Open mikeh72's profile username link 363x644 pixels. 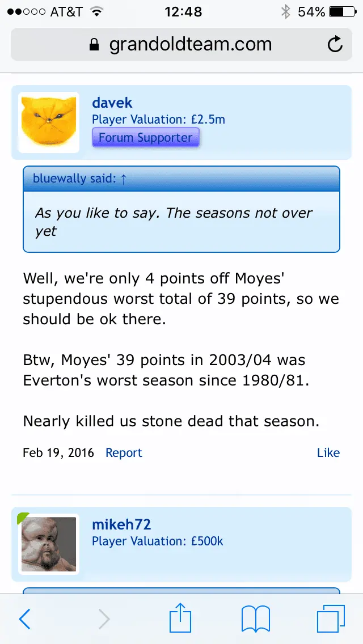pos(121,524)
